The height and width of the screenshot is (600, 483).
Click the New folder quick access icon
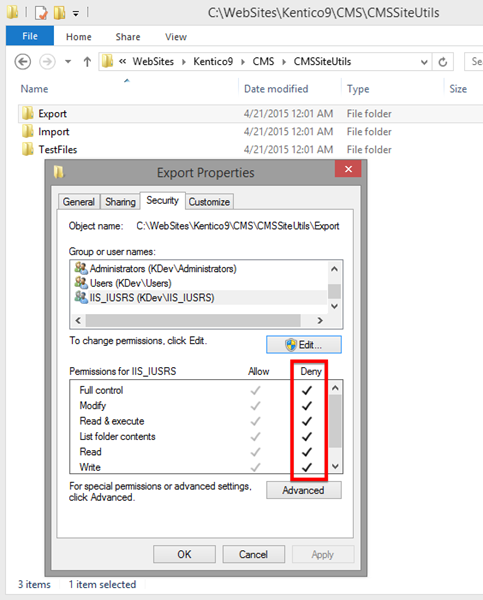[59, 13]
